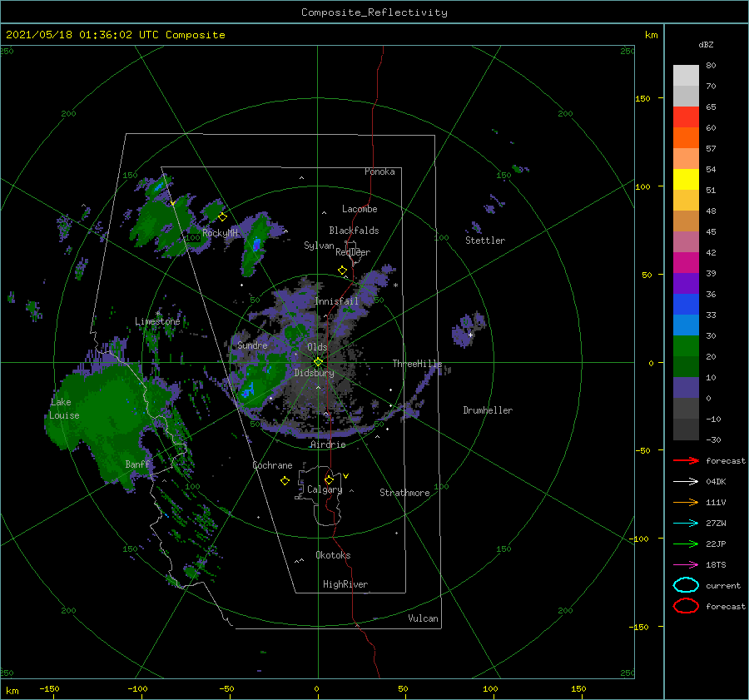Pick the yellow swatch between 54 and 51
Viewport: 749px width, 700px height.
click(686, 180)
